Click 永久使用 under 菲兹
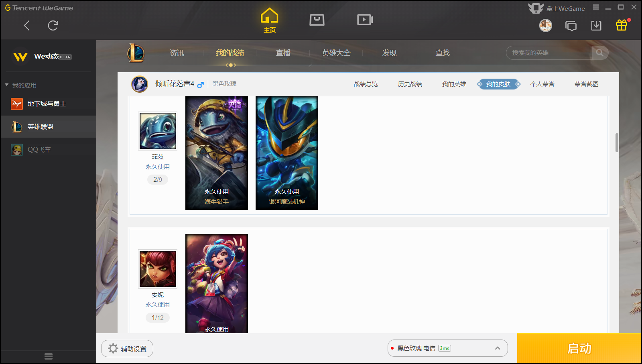 point(158,167)
